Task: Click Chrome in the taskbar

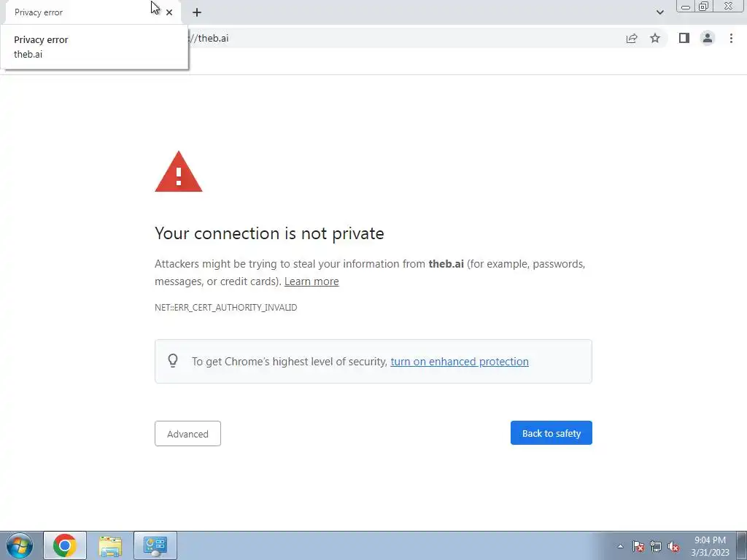Action: click(x=65, y=545)
